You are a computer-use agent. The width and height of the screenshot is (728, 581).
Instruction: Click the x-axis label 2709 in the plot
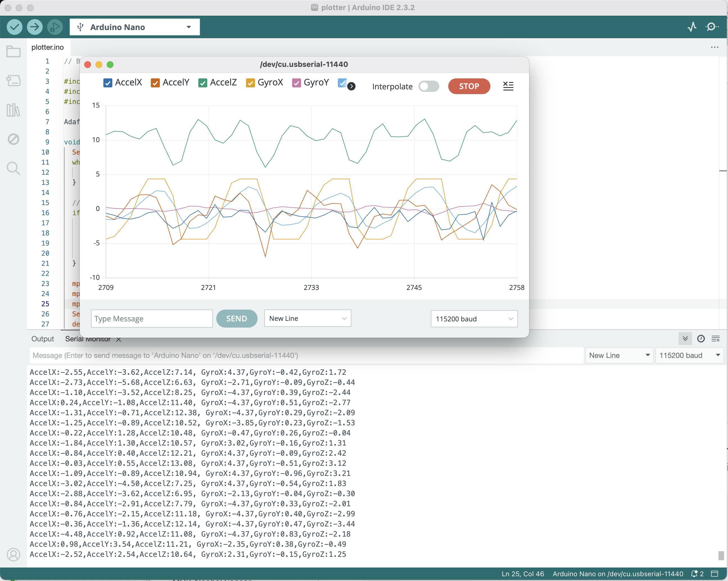pos(106,287)
